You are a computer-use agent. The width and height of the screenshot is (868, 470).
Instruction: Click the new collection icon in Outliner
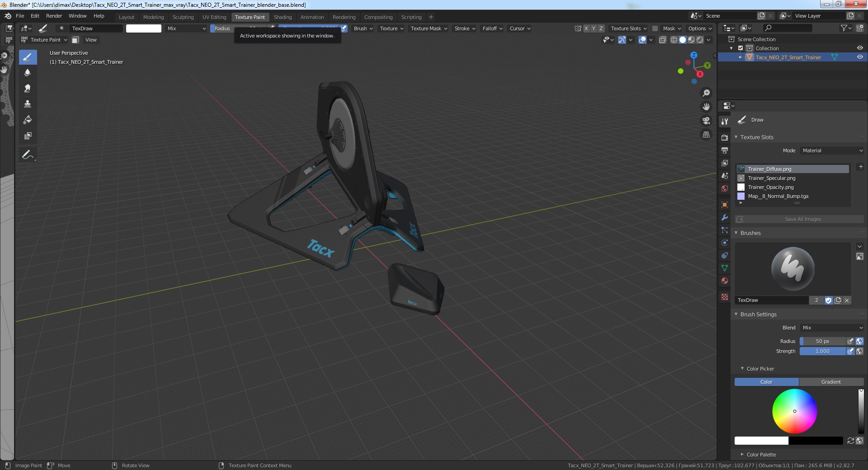tap(859, 28)
